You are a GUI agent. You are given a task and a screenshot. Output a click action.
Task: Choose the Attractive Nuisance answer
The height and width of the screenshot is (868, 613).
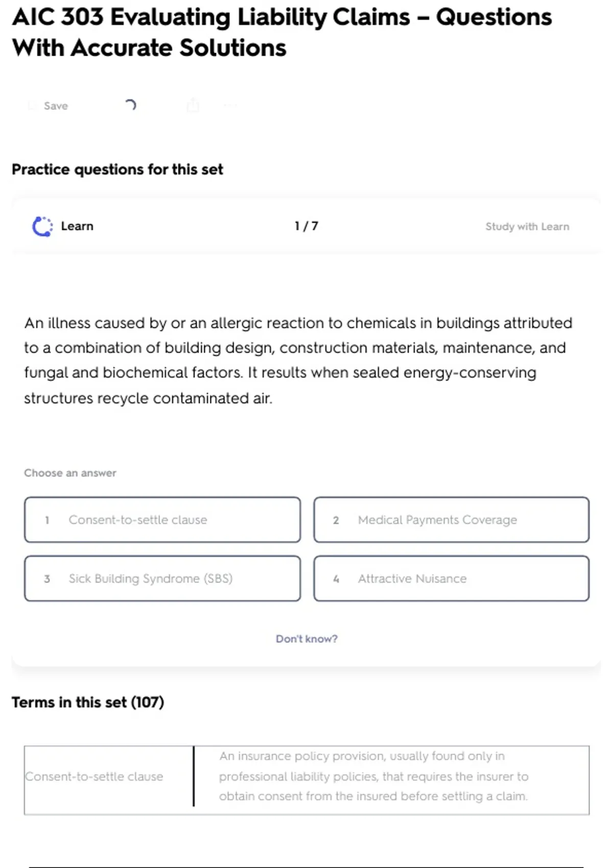pyautogui.click(x=451, y=578)
